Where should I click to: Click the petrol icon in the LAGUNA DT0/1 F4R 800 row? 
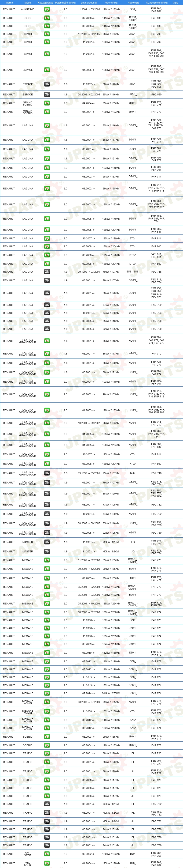pyautogui.click(x=47, y=264)
